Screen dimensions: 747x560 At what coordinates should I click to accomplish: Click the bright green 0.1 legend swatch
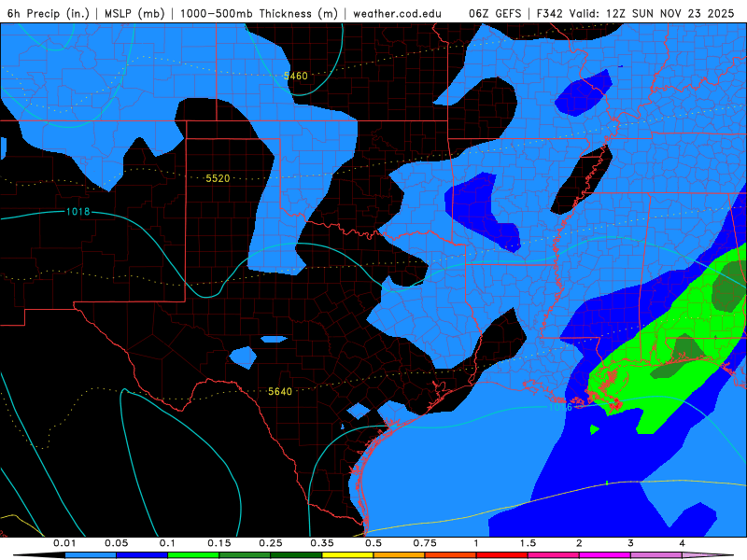coord(193,555)
